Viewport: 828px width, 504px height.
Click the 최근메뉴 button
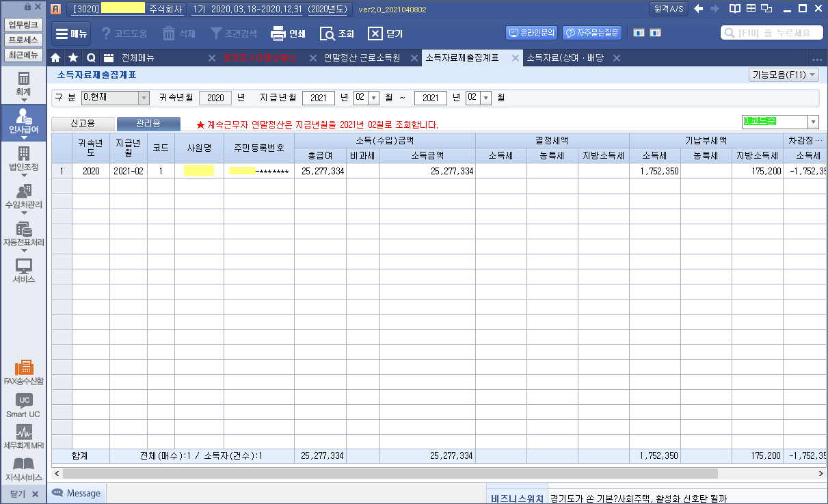pos(23,55)
